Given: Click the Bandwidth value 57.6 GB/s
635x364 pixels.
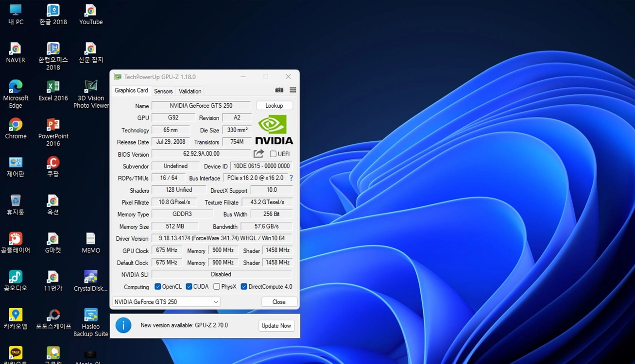Looking at the screenshot, I should tap(267, 226).
